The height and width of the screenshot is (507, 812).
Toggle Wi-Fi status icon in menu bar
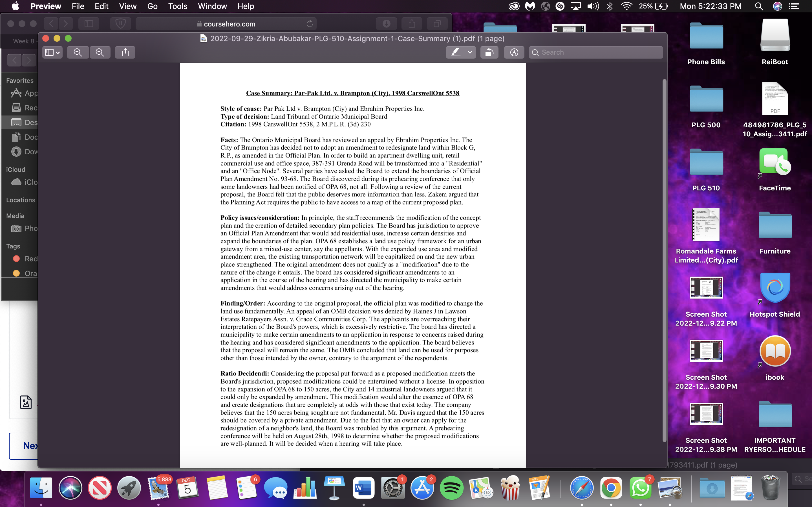click(626, 6)
